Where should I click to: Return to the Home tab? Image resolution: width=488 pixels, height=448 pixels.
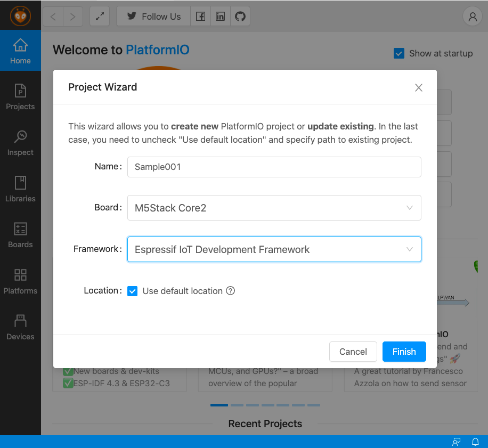20,51
